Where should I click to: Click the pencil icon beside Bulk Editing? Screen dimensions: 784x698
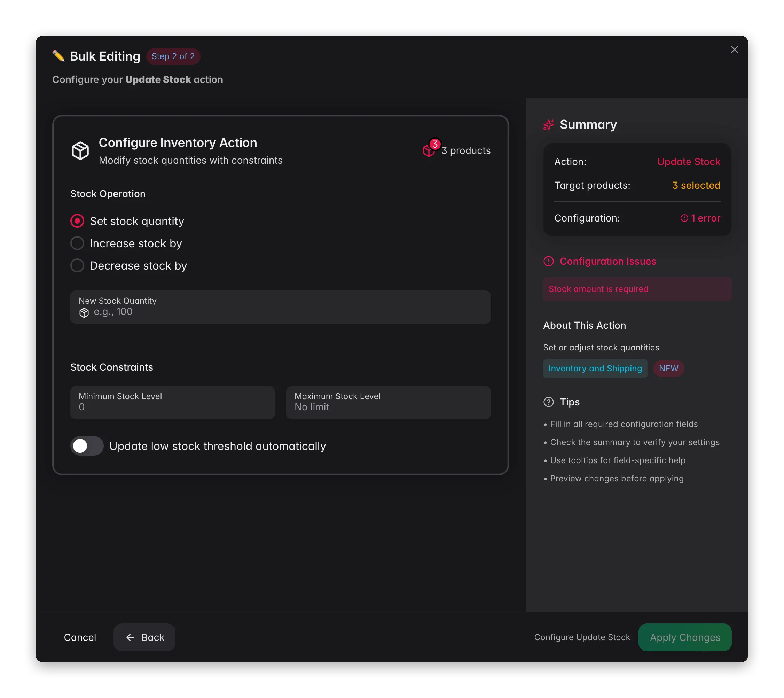pyautogui.click(x=58, y=56)
